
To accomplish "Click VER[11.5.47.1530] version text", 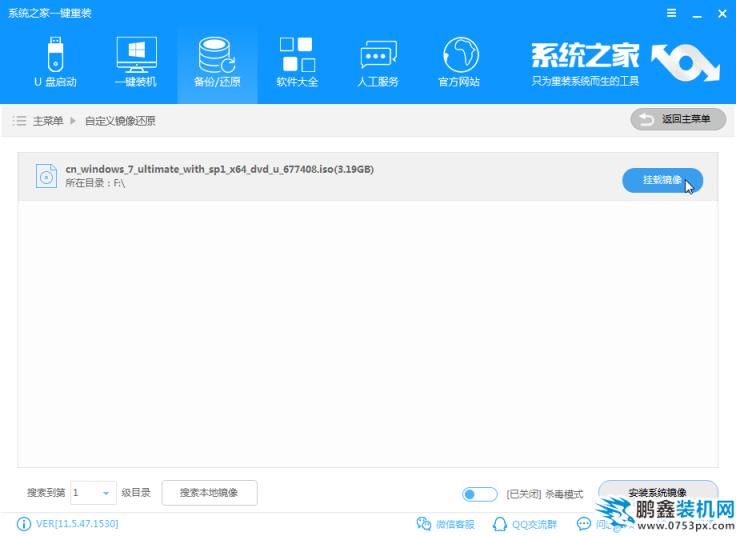I will 77,524.
